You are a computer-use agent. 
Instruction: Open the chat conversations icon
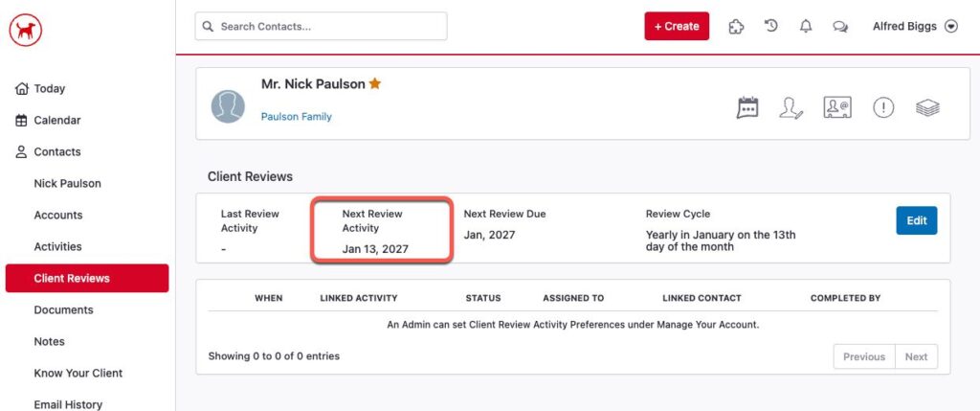(x=840, y=27)
